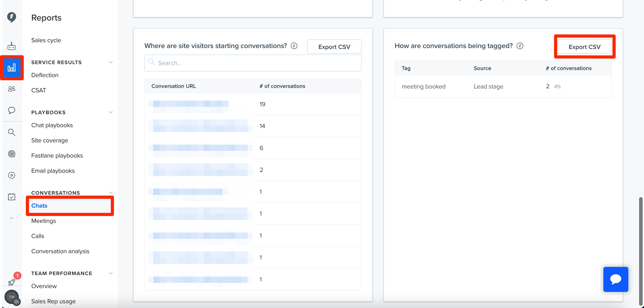Image resolution: width=644 pixels, height=308 pixels.
Task: Open the Reports bar chart icon
Action: click(x=11, y=68)
